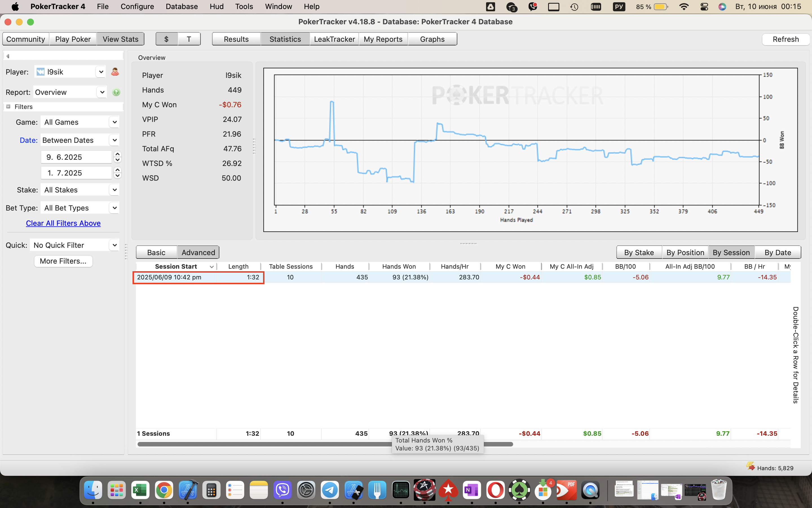The width and height of the screenshot is (812, 508).
Task: Sort by the Session Start column header
Action: (176, 266)
